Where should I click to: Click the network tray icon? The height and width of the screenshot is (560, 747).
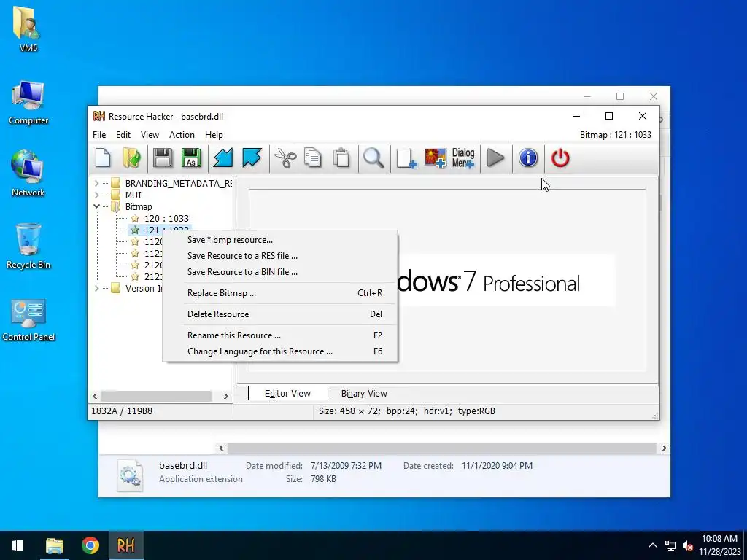pyautogui.click(x=670, y=545)
